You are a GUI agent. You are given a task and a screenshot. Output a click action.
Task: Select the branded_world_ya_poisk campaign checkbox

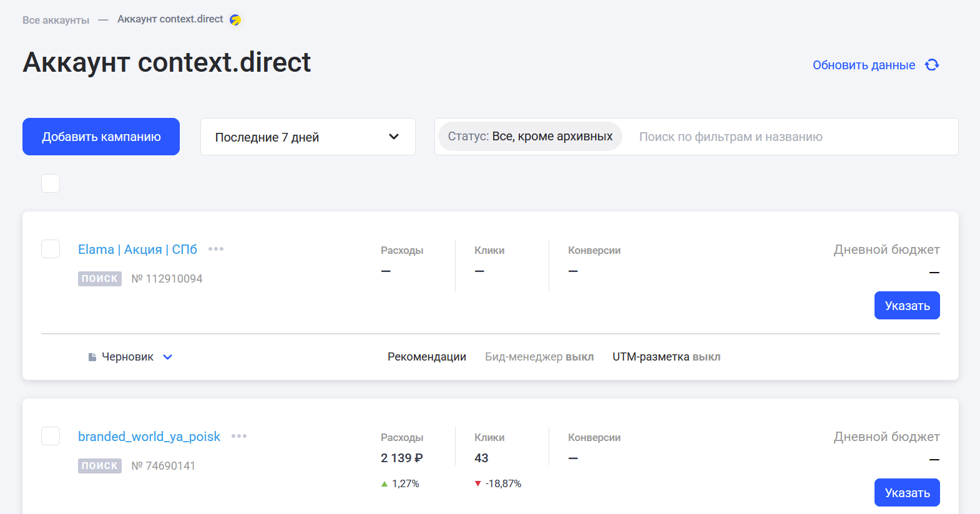(51, 436)
